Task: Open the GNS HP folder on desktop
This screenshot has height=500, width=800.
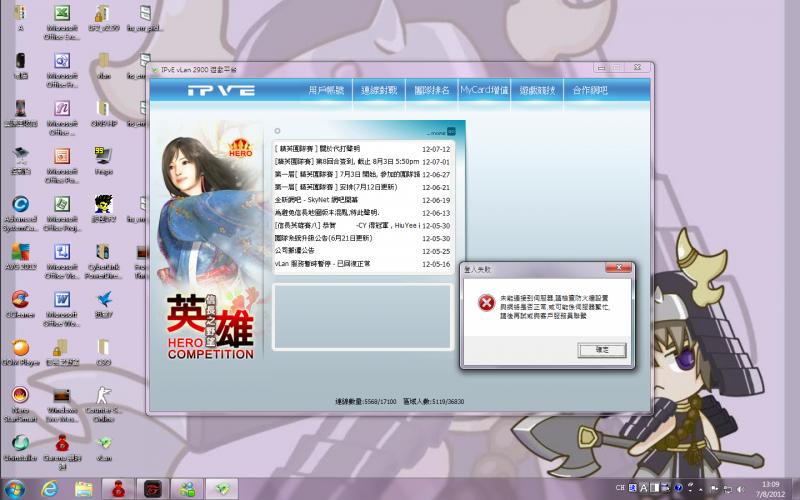Action: (104, 113)
